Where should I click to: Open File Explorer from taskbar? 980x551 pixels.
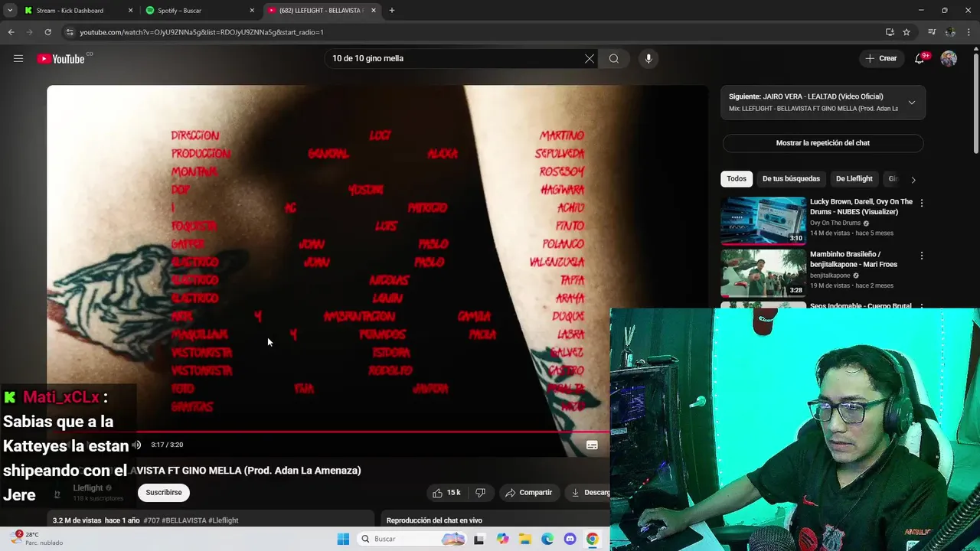point(524,539)
